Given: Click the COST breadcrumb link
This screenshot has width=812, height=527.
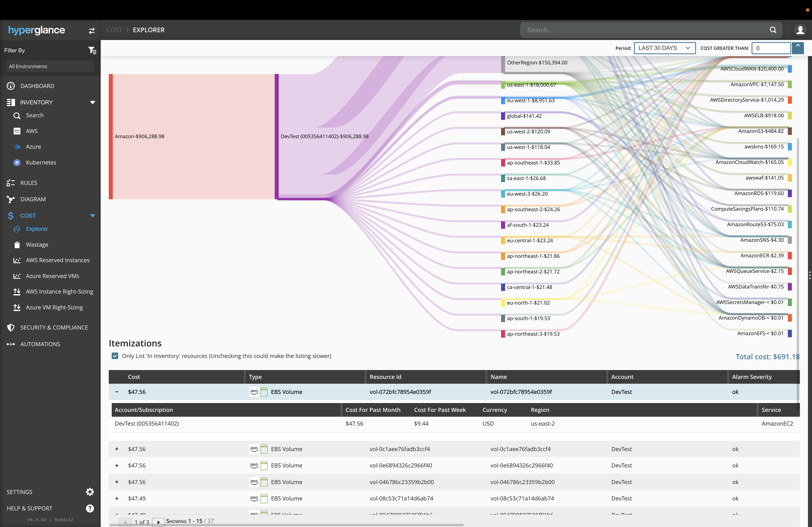Looking at the screenshot, I should pyautogui.click(x=114, y=30).
